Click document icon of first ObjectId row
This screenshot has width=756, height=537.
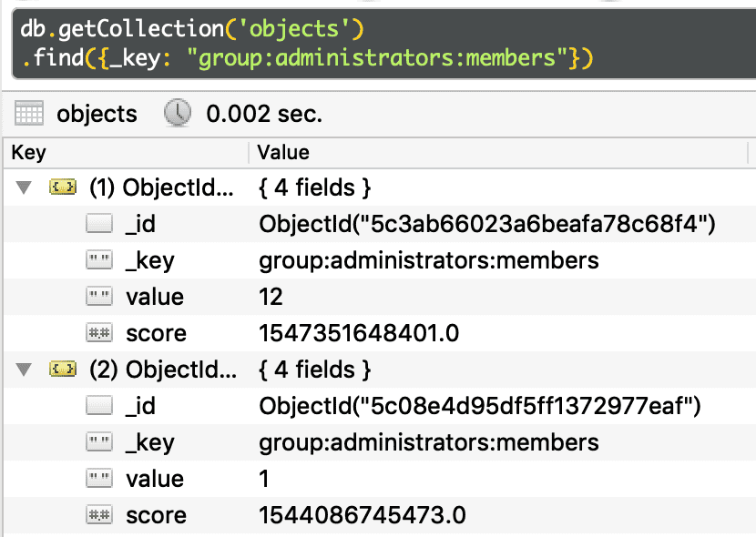tap(63, 188)
